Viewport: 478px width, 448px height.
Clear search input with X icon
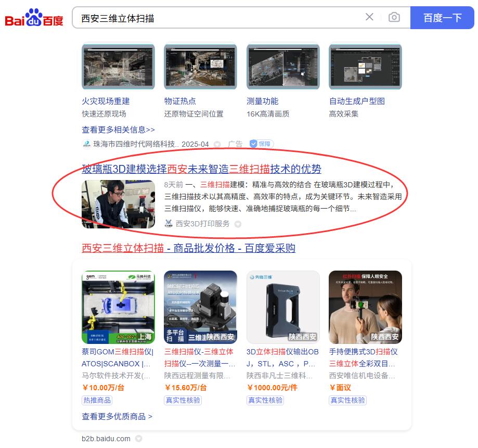pyautogui.click(x=369, y=17)
